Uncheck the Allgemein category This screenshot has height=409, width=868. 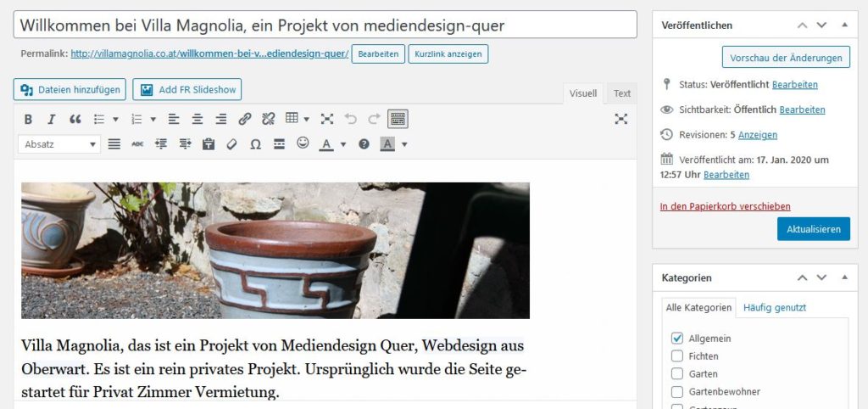pos(677,338)
